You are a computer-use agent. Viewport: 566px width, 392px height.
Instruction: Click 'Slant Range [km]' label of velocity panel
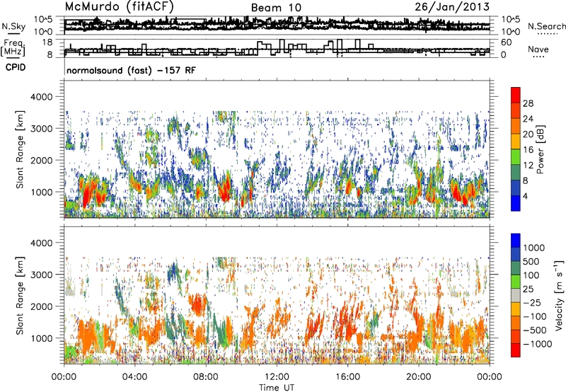click(x=20, y=296)
